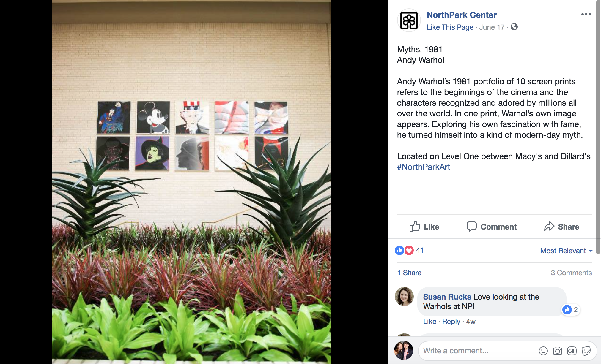This screenshot has width=601, height=364.
Task: Toggle Like on the post
Action: (424, 227)
